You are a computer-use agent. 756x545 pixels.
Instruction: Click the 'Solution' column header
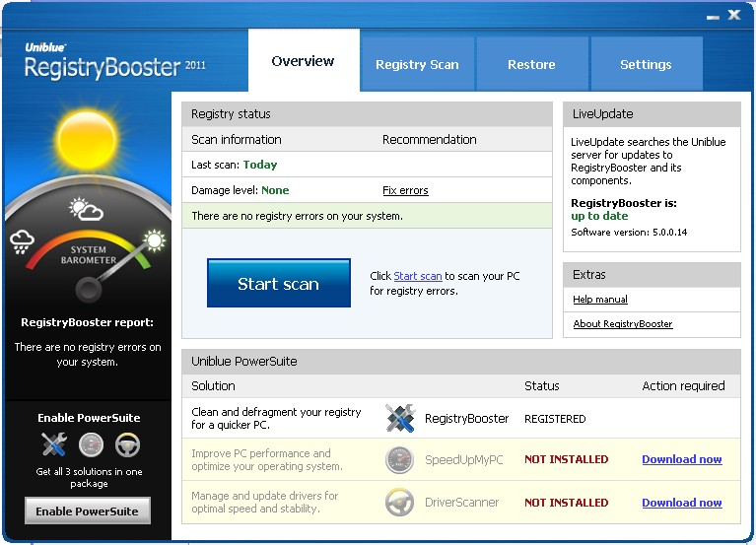click(x=213, y=386)
